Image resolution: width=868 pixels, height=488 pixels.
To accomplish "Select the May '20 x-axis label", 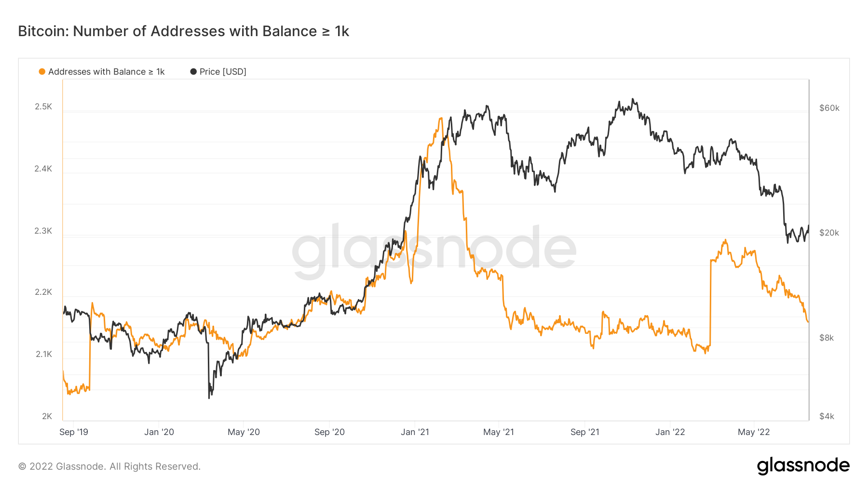I will coord(244,432).
